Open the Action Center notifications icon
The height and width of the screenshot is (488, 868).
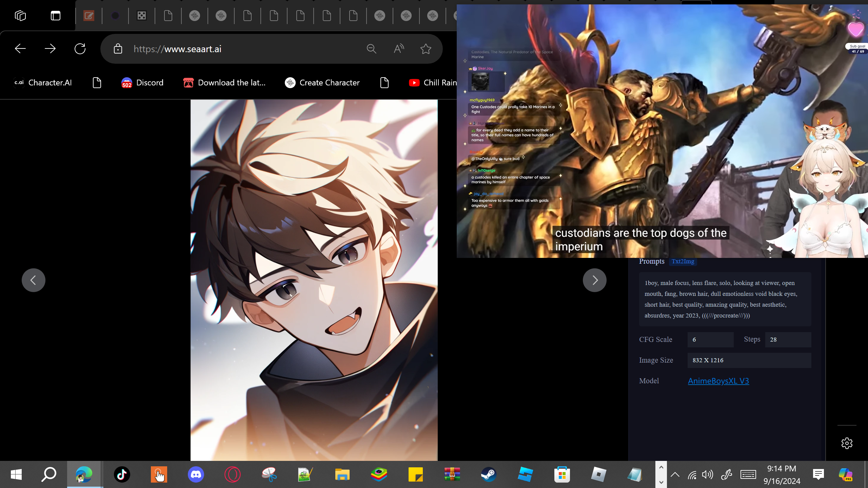(818, 474)
